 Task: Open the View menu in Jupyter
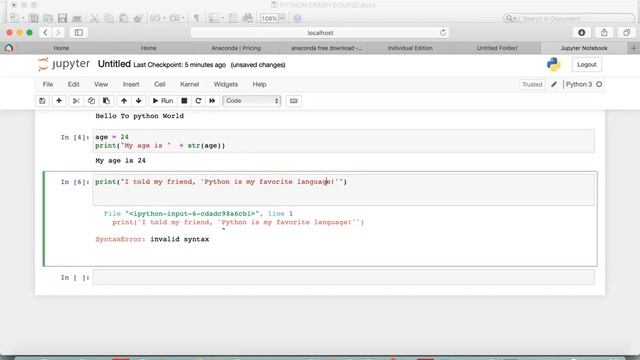(x=101, y=84)
